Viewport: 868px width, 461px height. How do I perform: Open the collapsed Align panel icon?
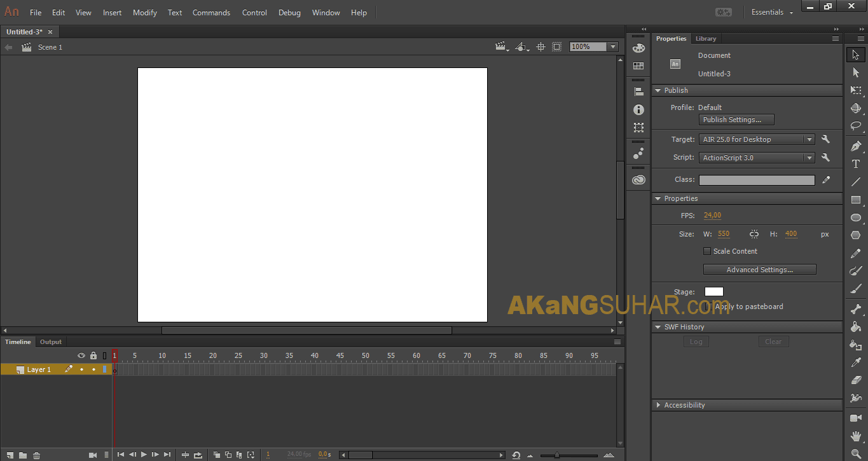tap(638, 92)
